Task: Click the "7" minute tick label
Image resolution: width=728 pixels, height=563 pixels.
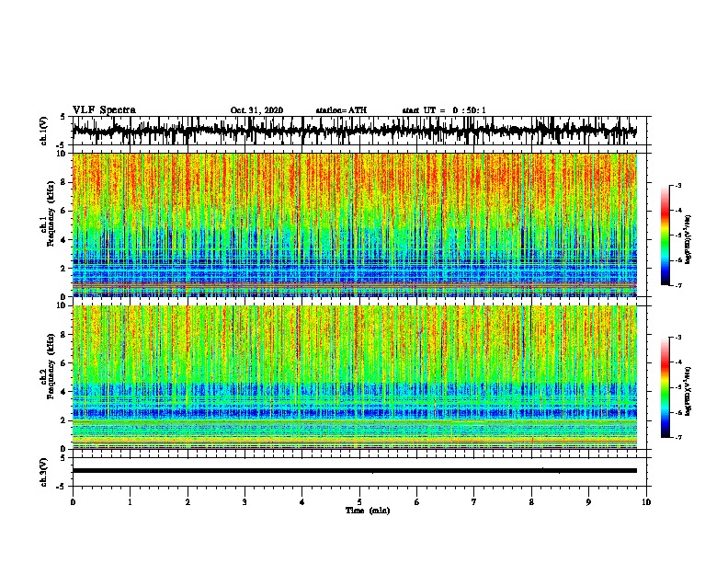Action: [x=474, y=502]
